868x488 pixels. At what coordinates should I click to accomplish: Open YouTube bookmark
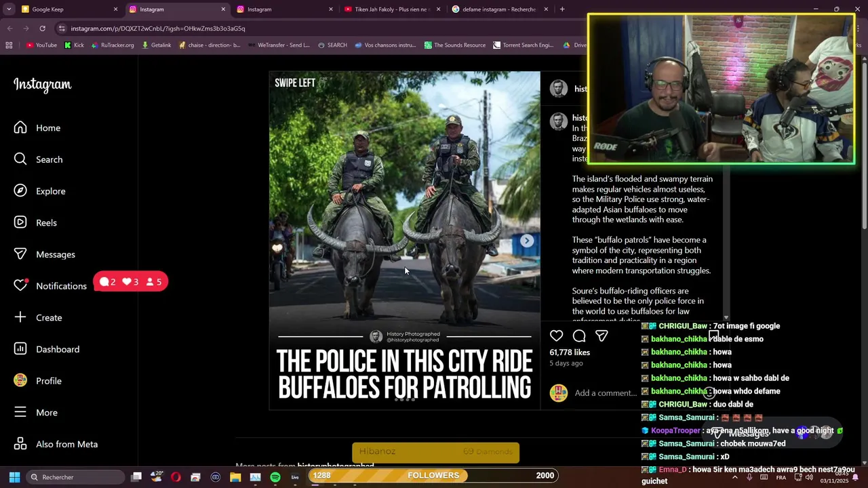click(x=41, y=45)
